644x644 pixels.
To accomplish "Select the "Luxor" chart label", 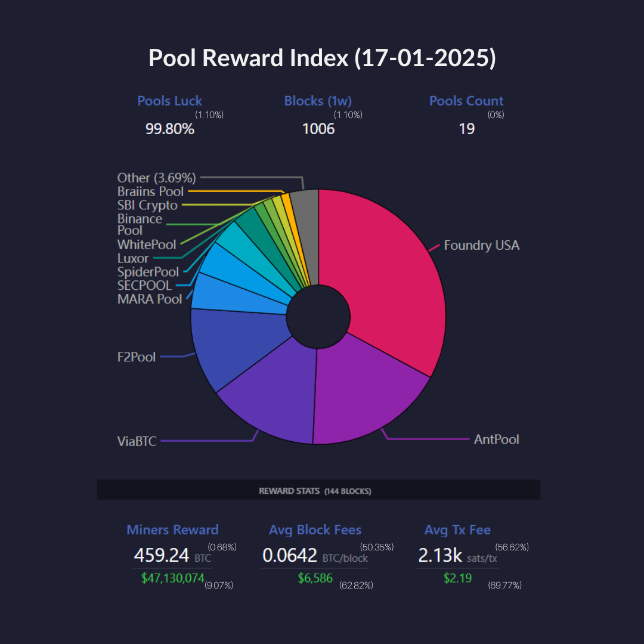I will coord(133,258).
